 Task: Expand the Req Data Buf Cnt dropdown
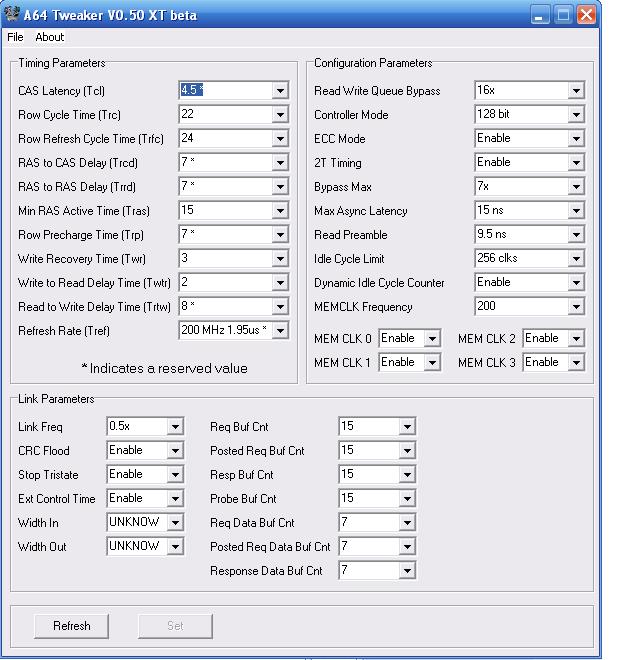coord(407,523)
